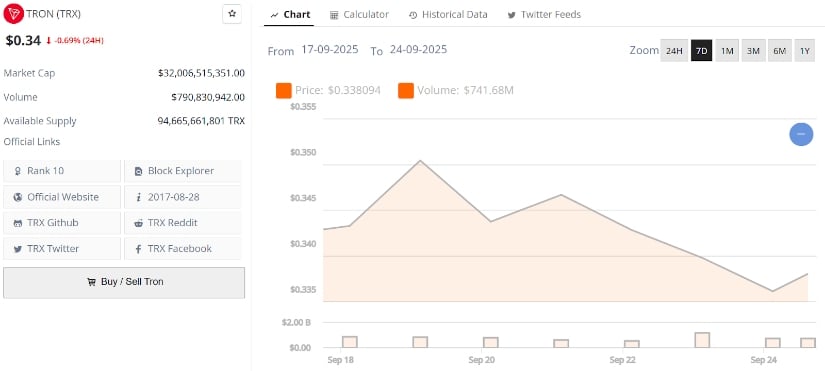
Task: Select the 1M zoom range
Action: [x=727, y=51]
